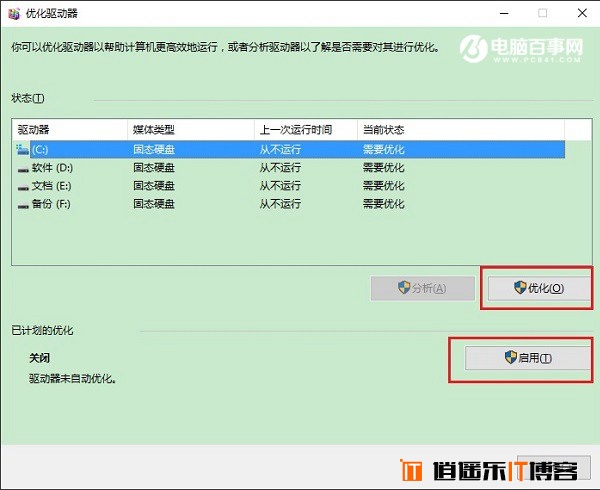Select the 软件 (D:) drive name
Image resolution: width=600 pixels, height=490 pixels.
[52, 167]
